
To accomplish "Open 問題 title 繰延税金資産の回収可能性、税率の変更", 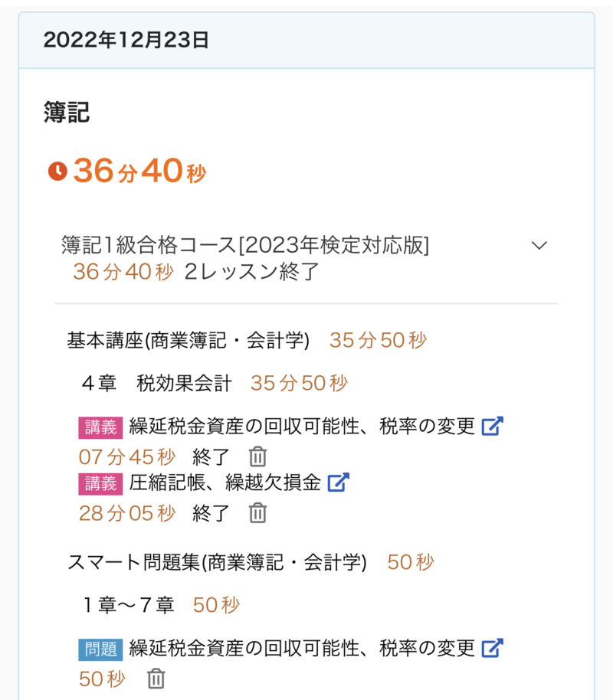I will point(302,648).
